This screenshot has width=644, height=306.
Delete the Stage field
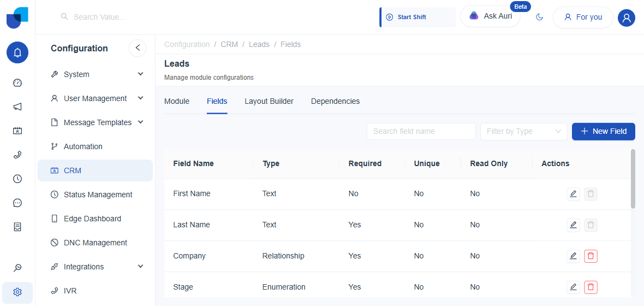pos(591,287)
